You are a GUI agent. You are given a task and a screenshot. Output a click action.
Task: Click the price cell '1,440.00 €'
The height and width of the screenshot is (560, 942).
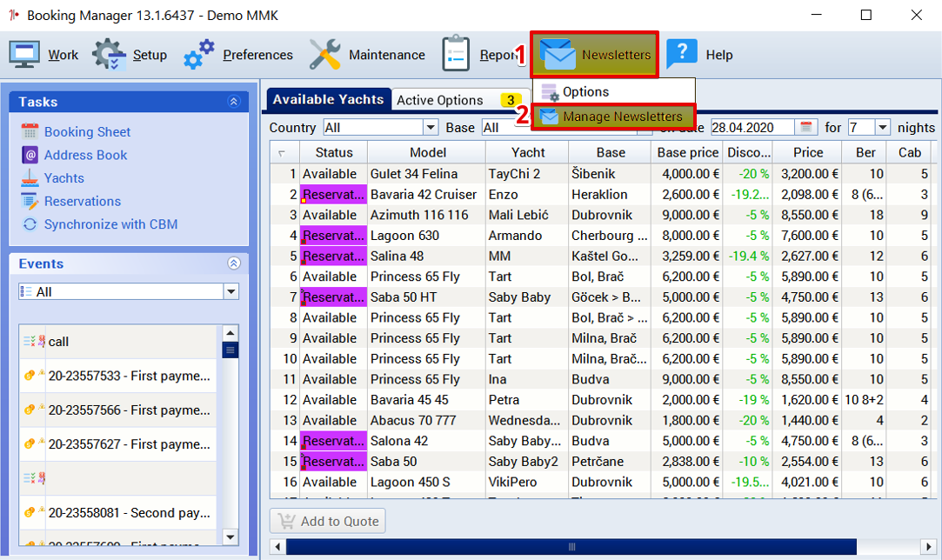[807, 421]
